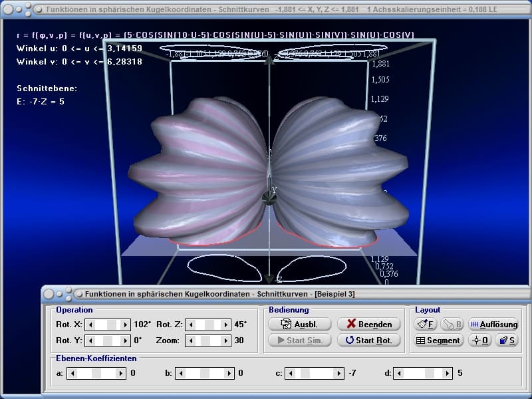Decrease Rot. Z with left arrow
The width and height of the screenshot is (532, 399).
191,325
